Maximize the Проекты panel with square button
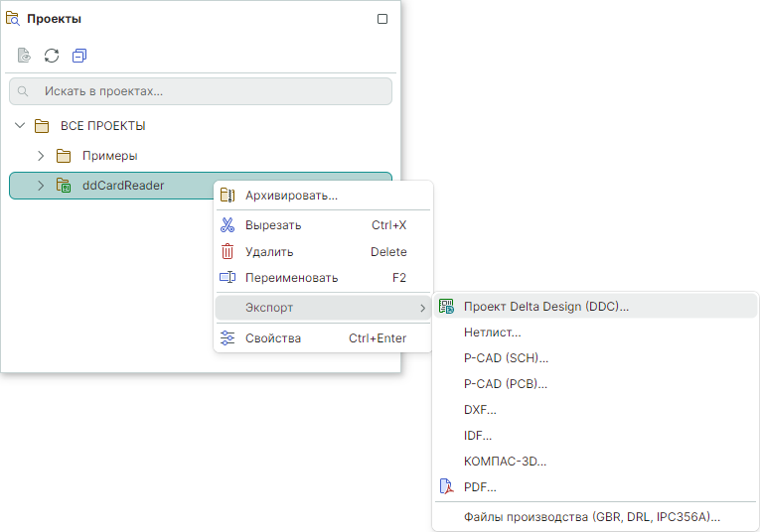Viewport: 760px width, 532px height. [x=382, y=19]
